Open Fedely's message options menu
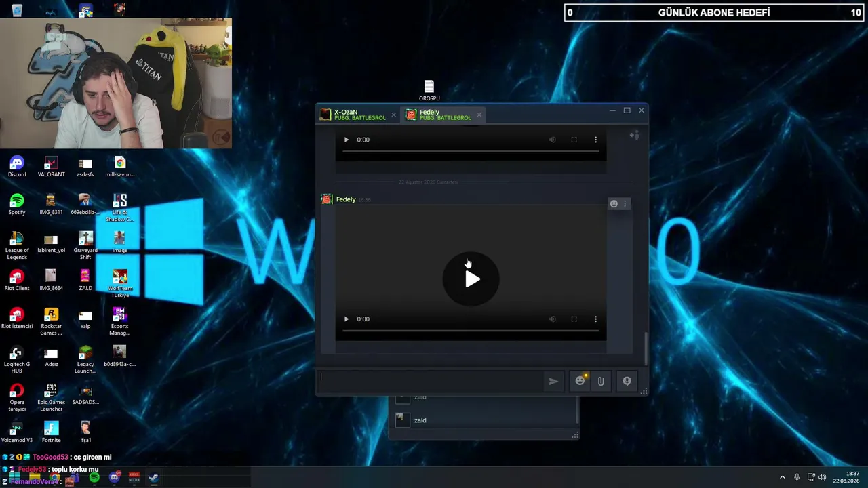The image size is (868, 488). tap(625, 203)
